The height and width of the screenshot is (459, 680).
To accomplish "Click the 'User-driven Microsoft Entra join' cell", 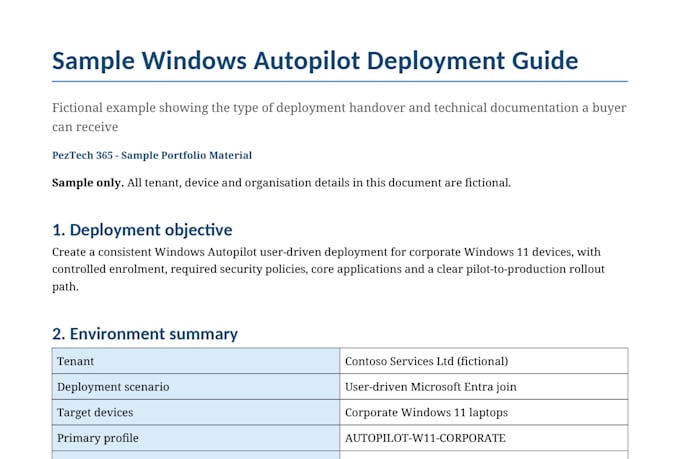I will click(484, 387).
